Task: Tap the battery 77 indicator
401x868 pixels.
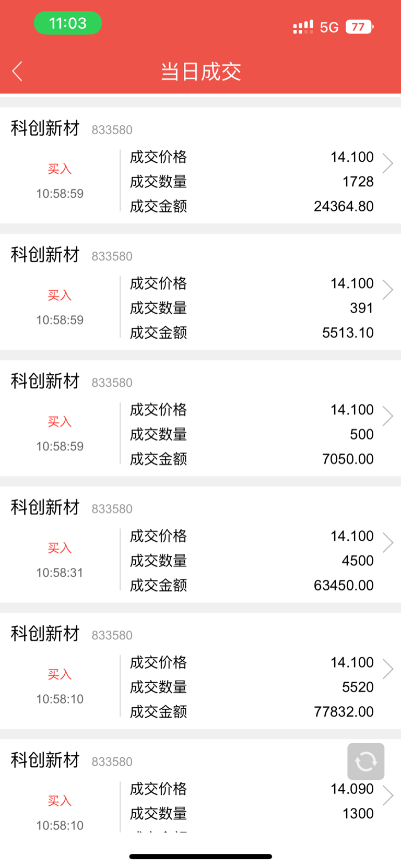Action: pos(359,27)
